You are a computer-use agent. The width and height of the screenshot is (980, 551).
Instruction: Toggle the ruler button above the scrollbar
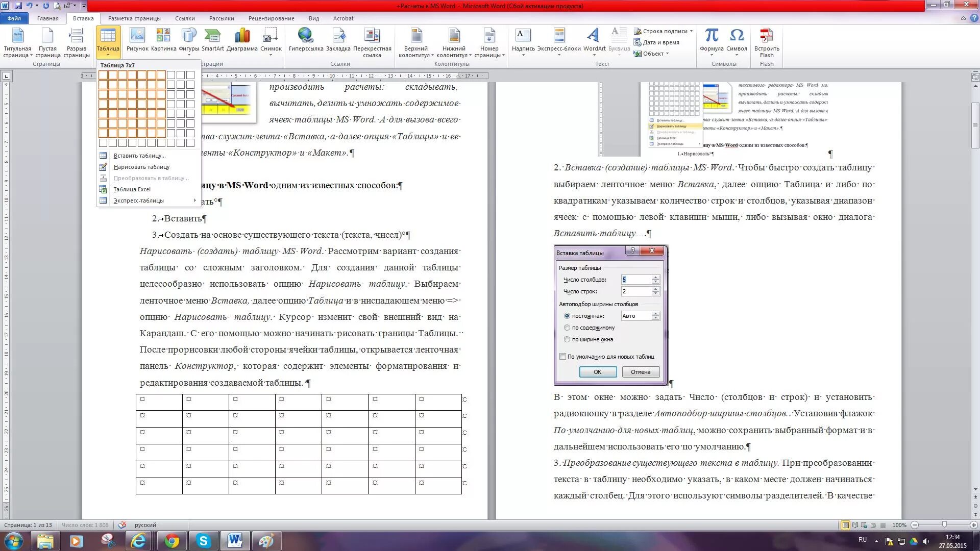975,77
